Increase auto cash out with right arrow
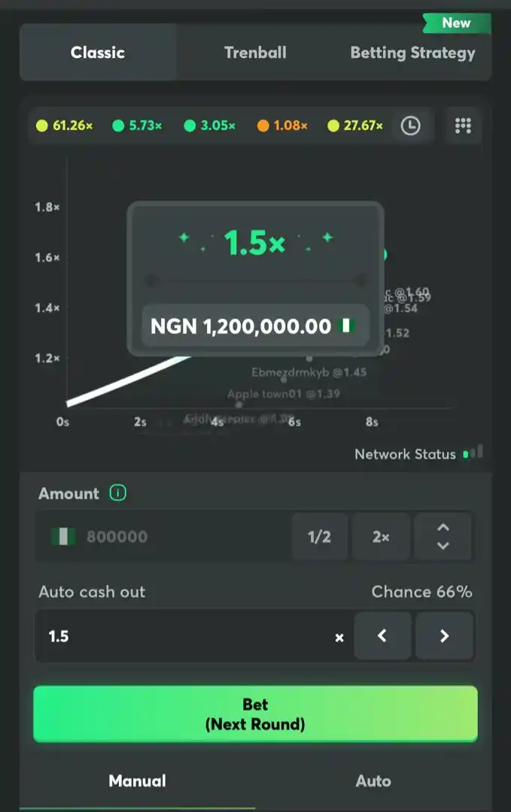This screenshot has height=812, width=511. tap(444, 635)
